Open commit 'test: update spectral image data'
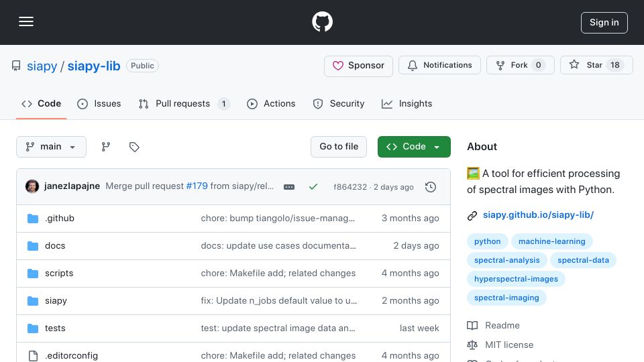The image size is (644, 362). 278,328
